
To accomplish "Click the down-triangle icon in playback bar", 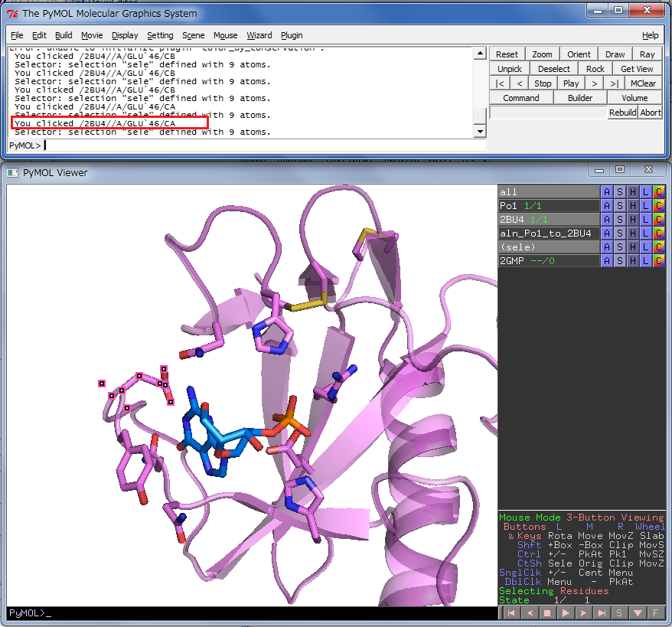I will click(x=638, y=613).
